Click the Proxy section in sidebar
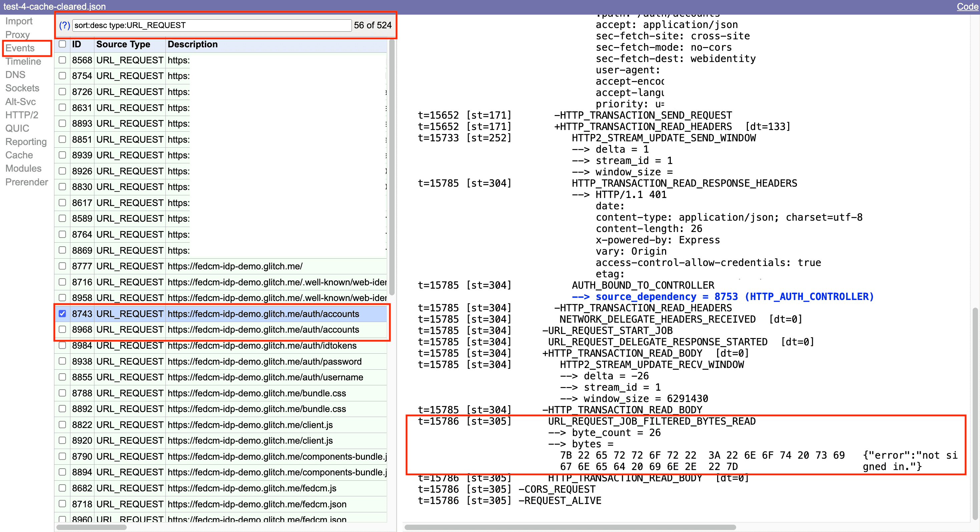The height and width of the screenshot is (532, 980). [17, 33]
